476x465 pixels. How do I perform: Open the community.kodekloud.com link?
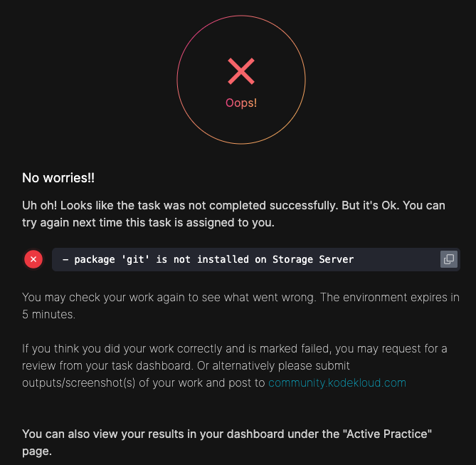[337, 382]
